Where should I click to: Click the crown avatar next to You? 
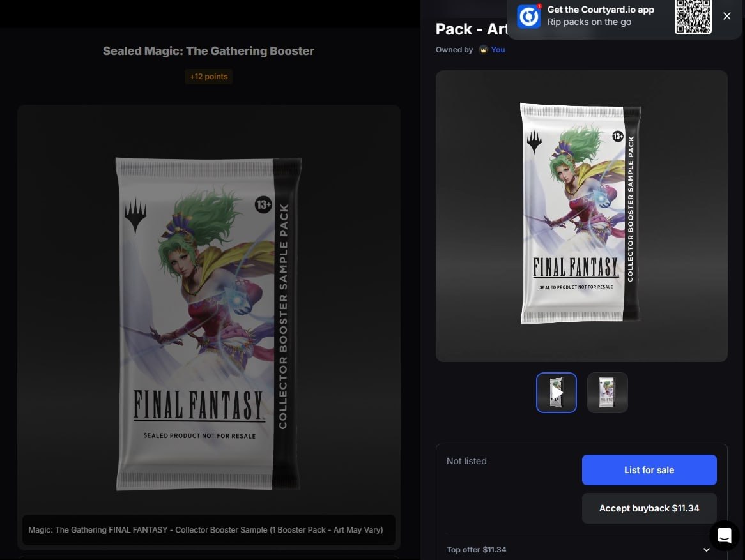point(483,49)
